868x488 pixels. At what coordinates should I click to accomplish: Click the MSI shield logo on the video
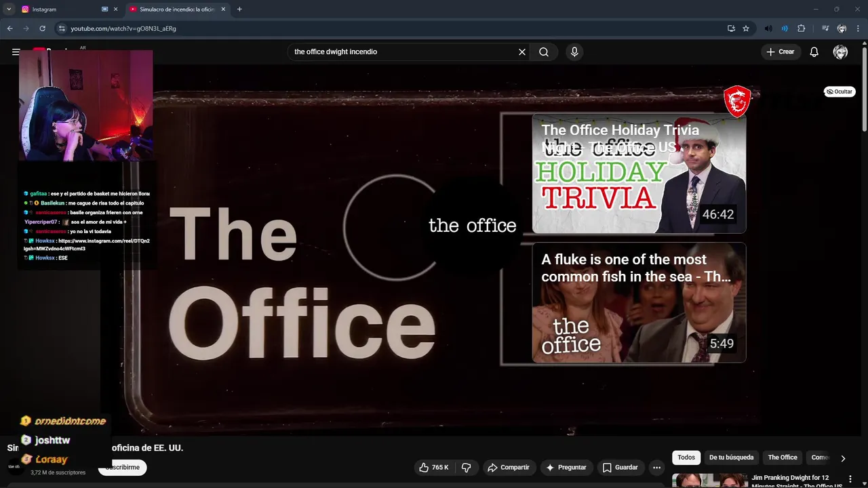click(x=736, y=102)
